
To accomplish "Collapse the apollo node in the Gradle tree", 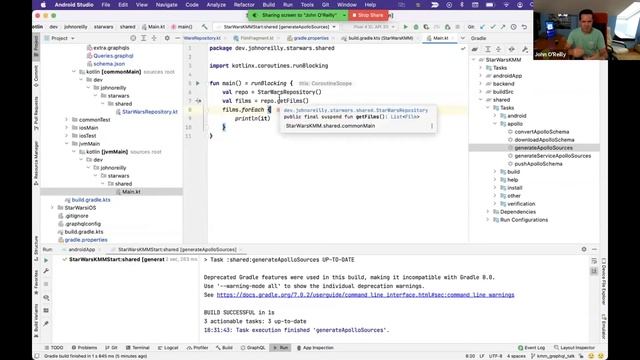I will (495, 124).
